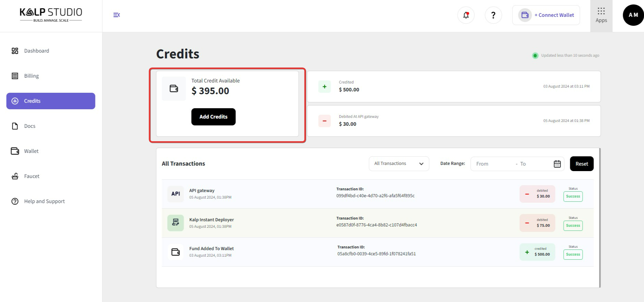Open help via question mark icon
The height and width of the screenshot is (302, 644).
pyautogui.click(x=493, y=15)
